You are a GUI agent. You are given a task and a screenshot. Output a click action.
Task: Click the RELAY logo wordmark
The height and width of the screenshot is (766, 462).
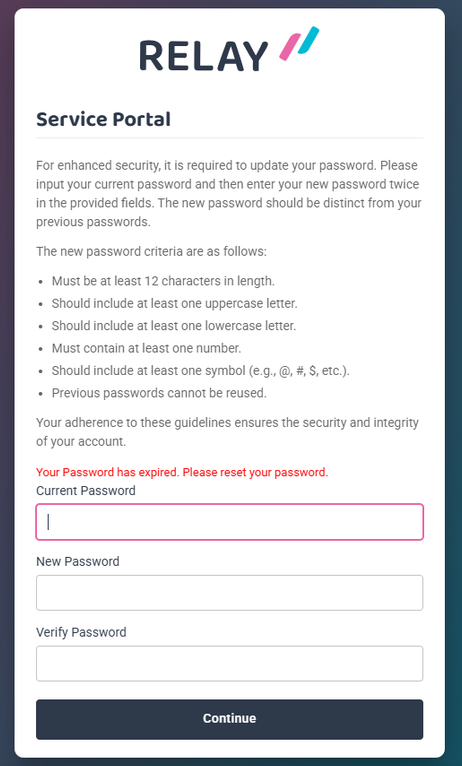pyautogui.click(x=204, y=56)
